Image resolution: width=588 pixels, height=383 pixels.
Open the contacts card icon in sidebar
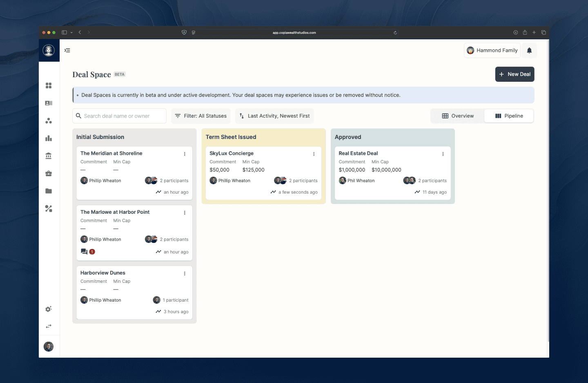49,103
